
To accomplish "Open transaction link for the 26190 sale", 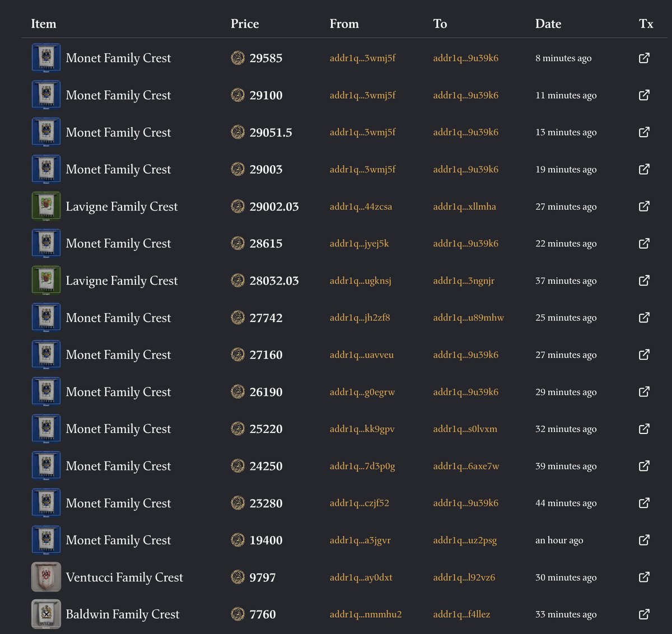I will click(644, 391).
